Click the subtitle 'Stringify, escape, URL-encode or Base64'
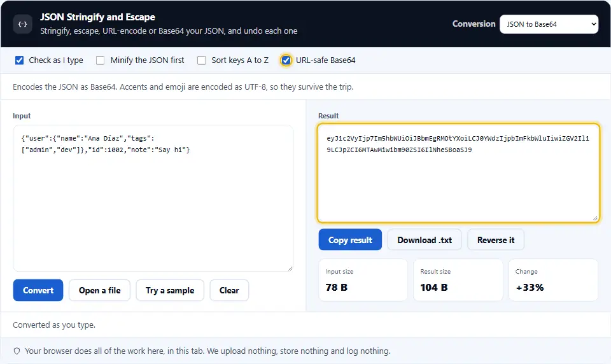This screenshot has height=364, width=611. (x=169, y=31)
